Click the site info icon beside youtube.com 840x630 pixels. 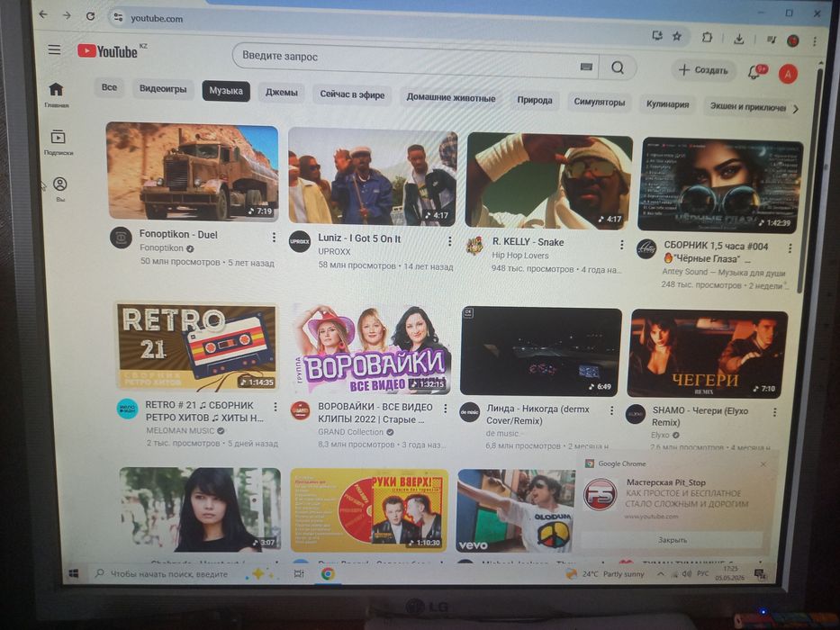coord(118,18)
